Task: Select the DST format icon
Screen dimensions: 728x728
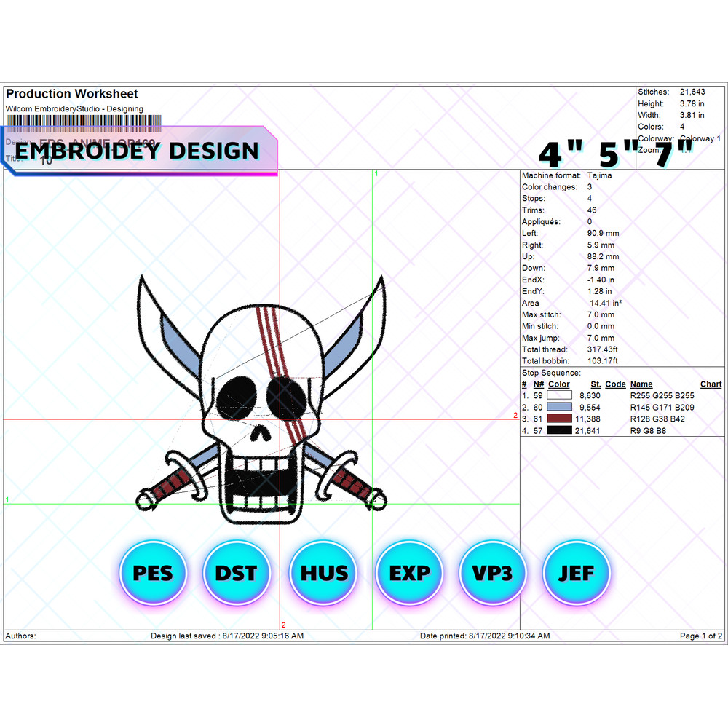Action: (237, 573)
